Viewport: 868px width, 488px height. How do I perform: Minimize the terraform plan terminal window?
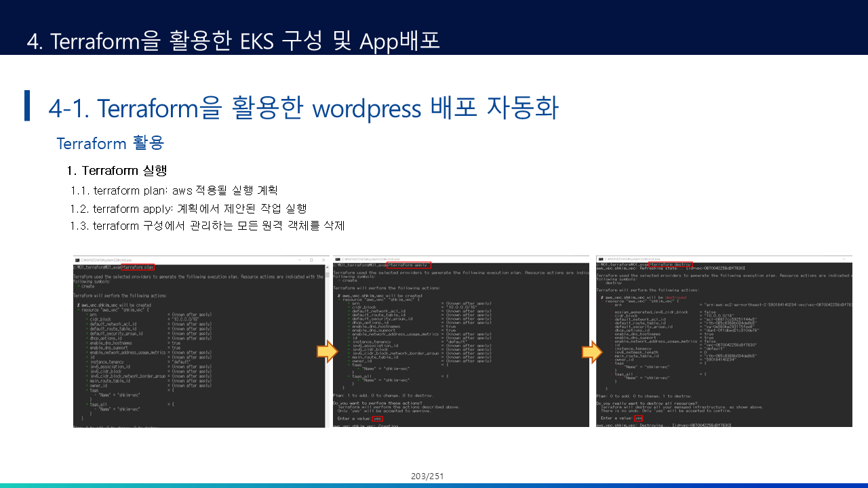click(300, 260)
